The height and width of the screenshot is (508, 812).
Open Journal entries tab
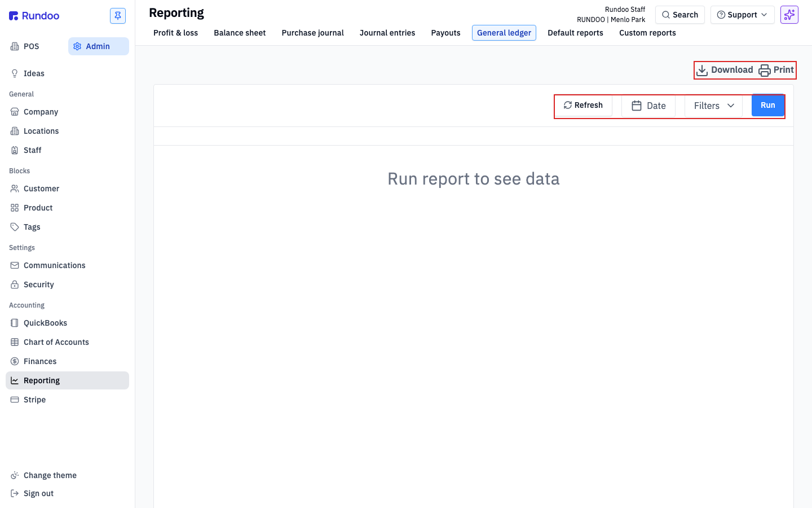[387, 33]
